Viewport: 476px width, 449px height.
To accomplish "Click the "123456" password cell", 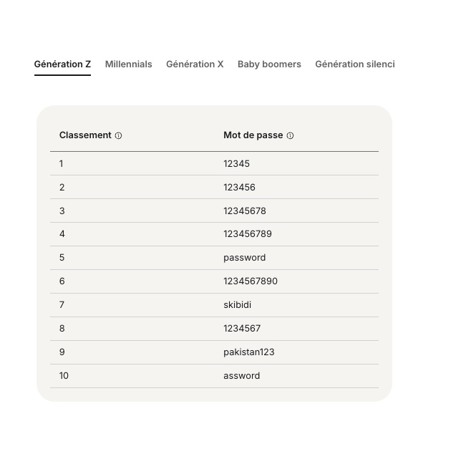I will [239, 188].
